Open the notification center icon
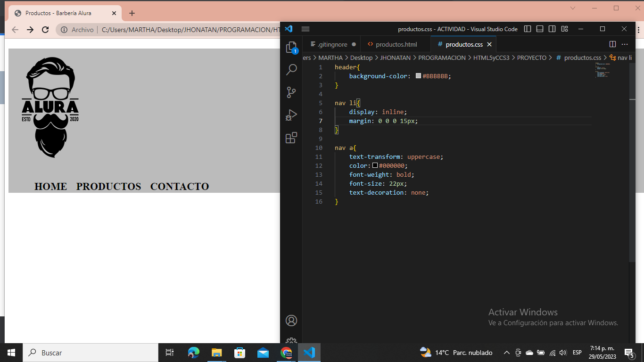 tap(629, 353)
